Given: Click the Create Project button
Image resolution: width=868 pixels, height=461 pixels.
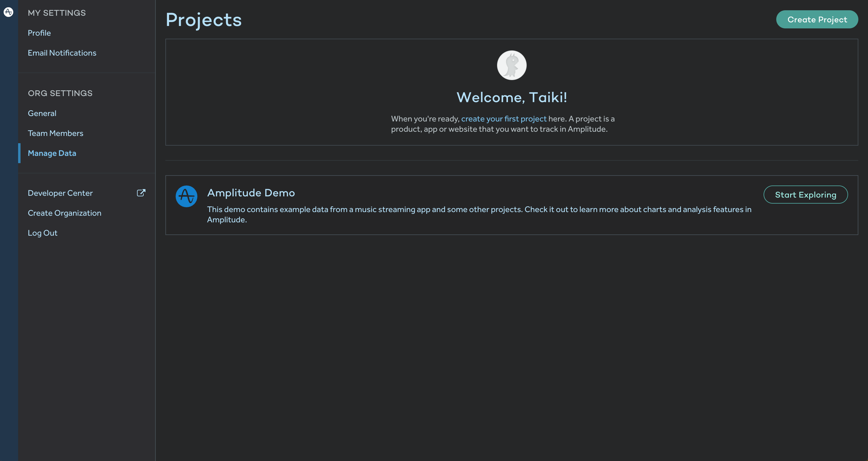Looking at the screenshot, I should (817, 20).
